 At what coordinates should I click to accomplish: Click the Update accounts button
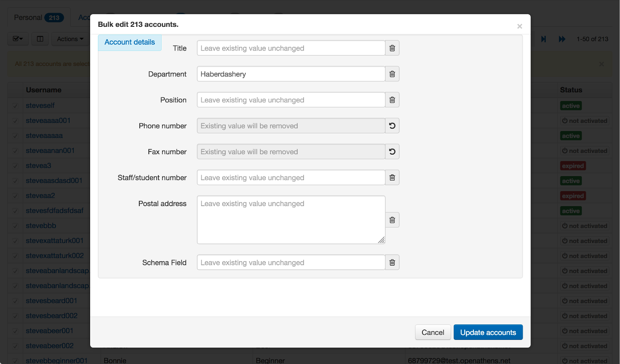click(488, 332)
